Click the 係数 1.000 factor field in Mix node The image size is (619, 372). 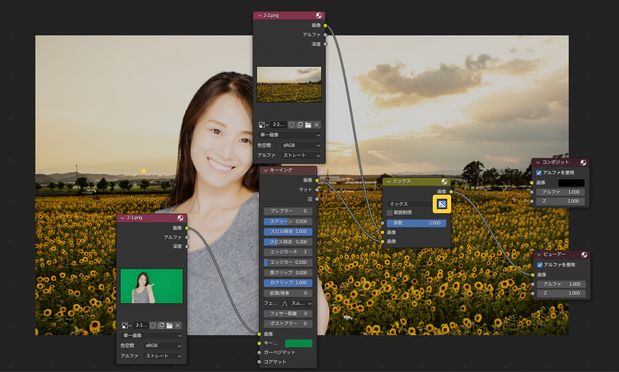(x=416, y=223)
